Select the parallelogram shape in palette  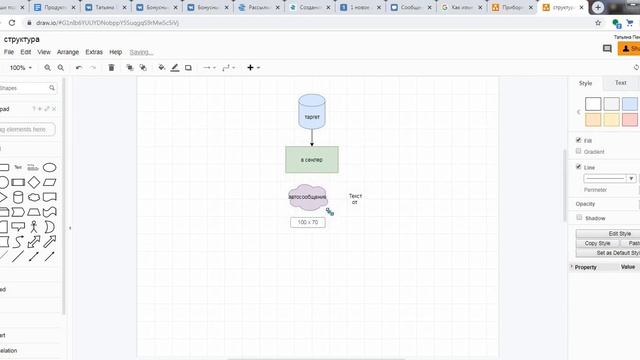coord(49,182)
